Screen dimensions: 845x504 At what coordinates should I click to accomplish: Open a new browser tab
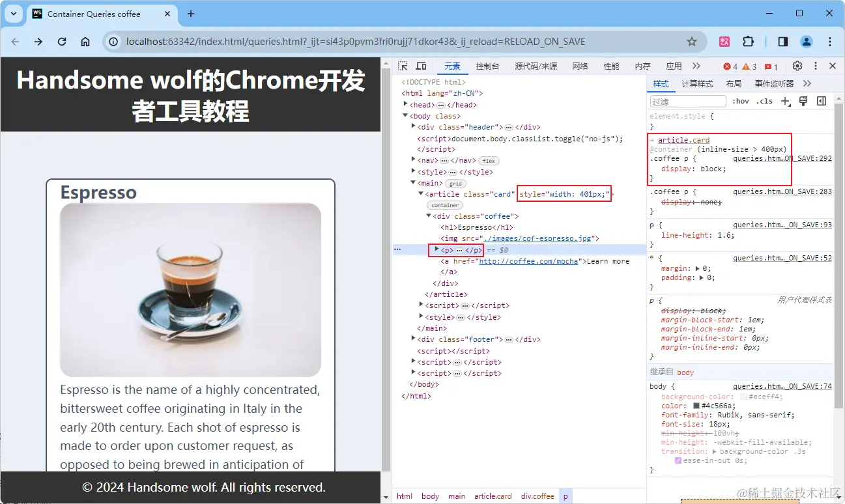[191, 14]
